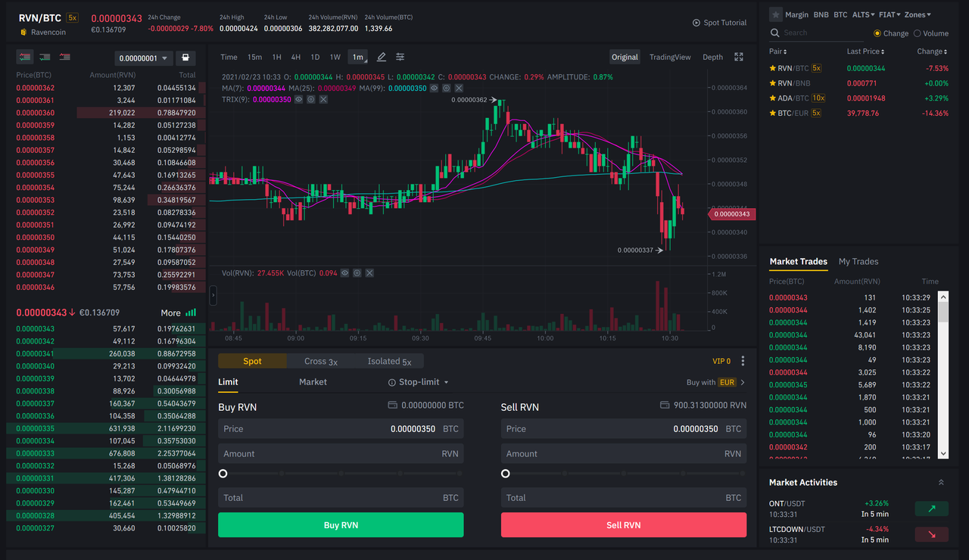Switch chart to TradingView
The height and width of the screenshot is (560, 969).
(x=670, y=58)
